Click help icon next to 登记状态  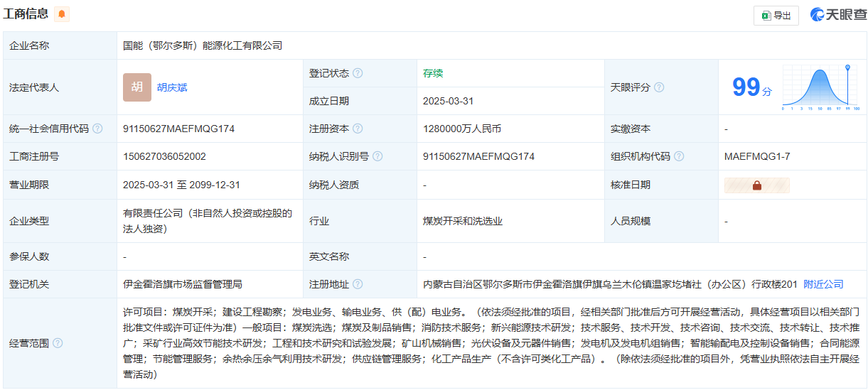[358, 73]
